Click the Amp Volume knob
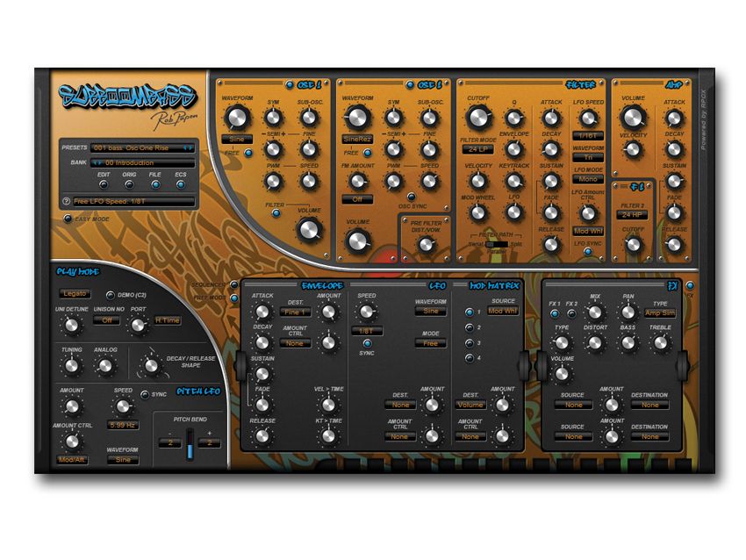 point(633,118)
